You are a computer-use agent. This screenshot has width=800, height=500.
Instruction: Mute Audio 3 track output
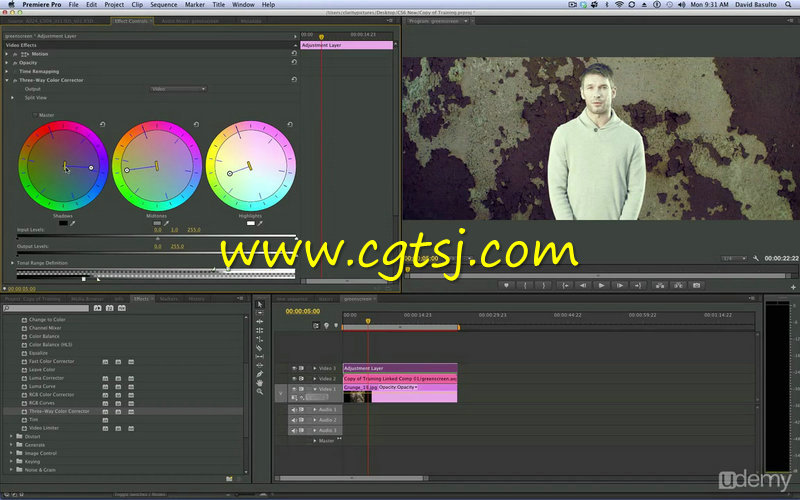click(294, 430)
